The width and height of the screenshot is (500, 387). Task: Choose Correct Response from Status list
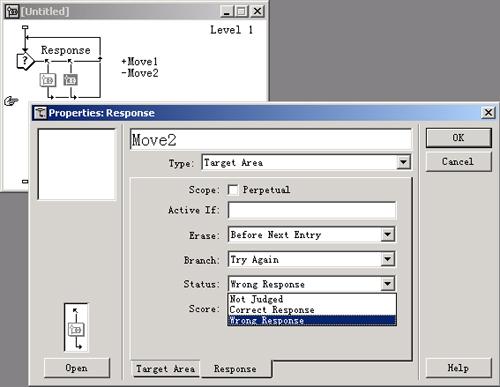312,310
